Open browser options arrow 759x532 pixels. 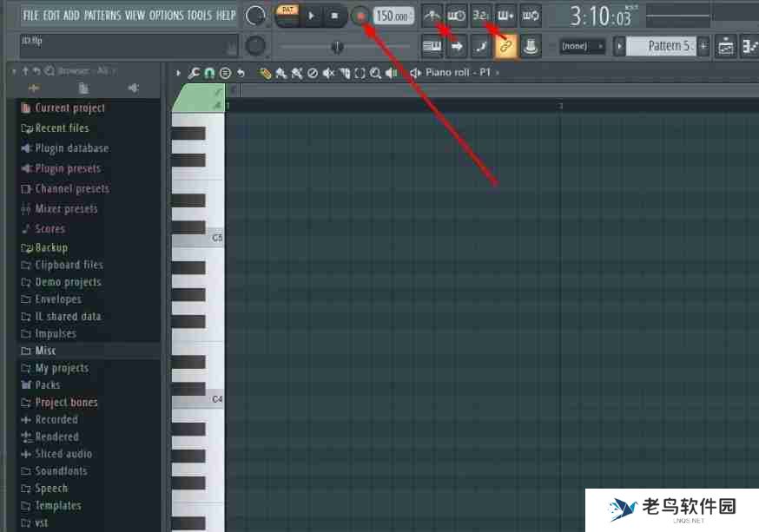[x=15, y=71]
